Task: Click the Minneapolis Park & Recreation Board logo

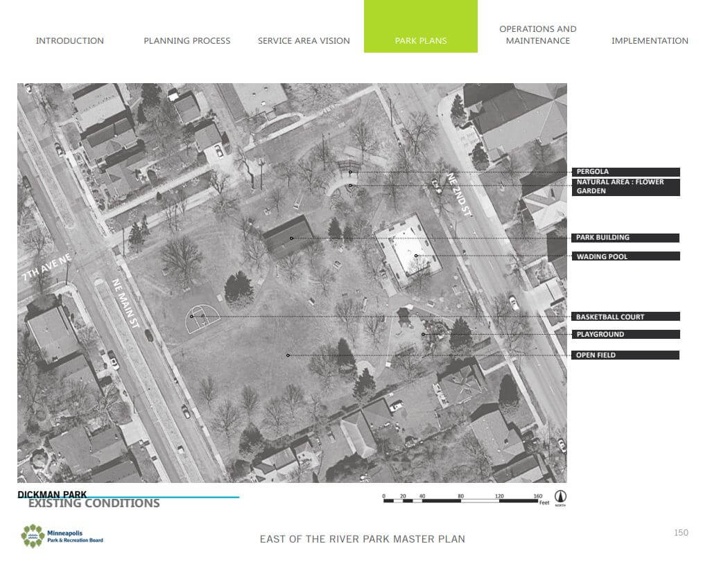Action: (62, 536)
